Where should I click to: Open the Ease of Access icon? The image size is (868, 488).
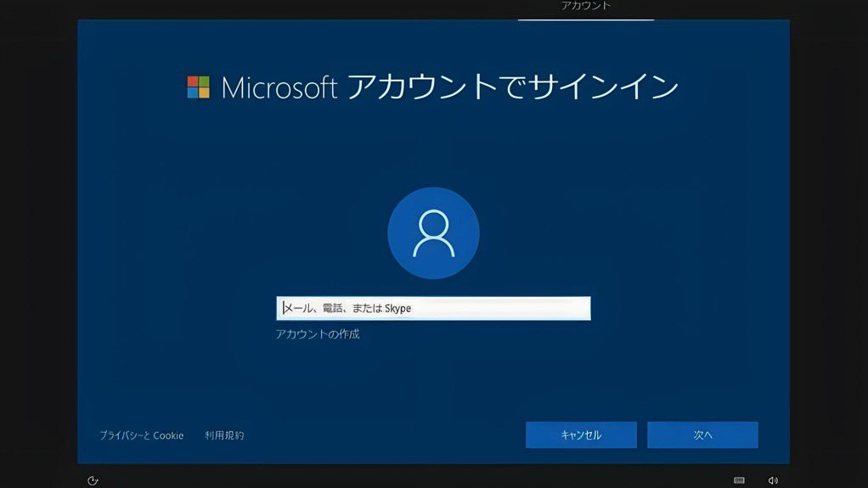coord(93,481)
